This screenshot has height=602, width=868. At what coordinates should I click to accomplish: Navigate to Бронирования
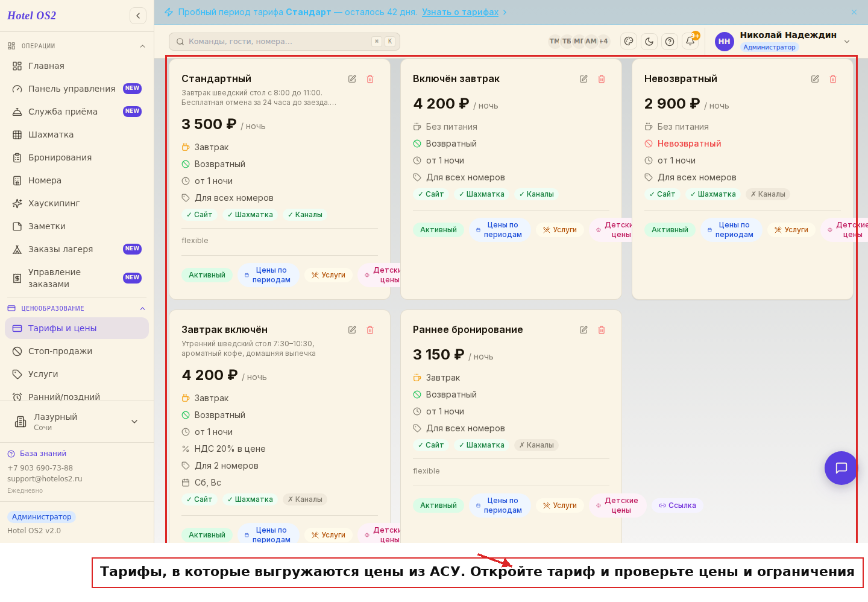point(77,157)
